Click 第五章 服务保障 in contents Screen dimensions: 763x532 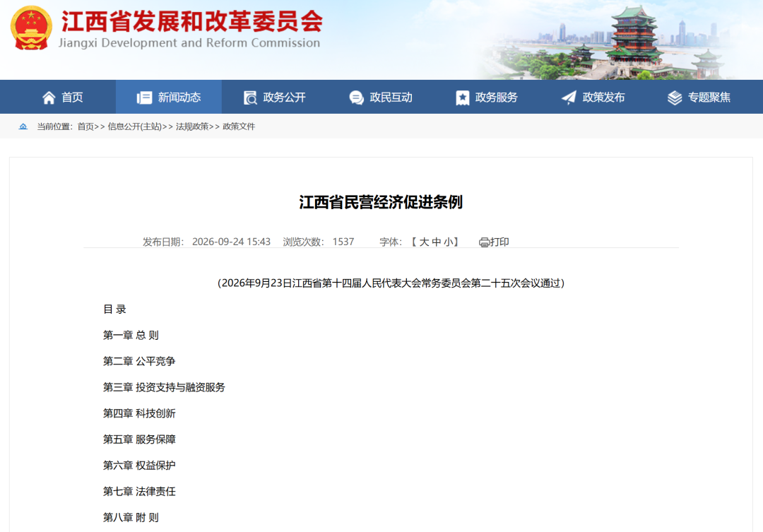[139, 439]
